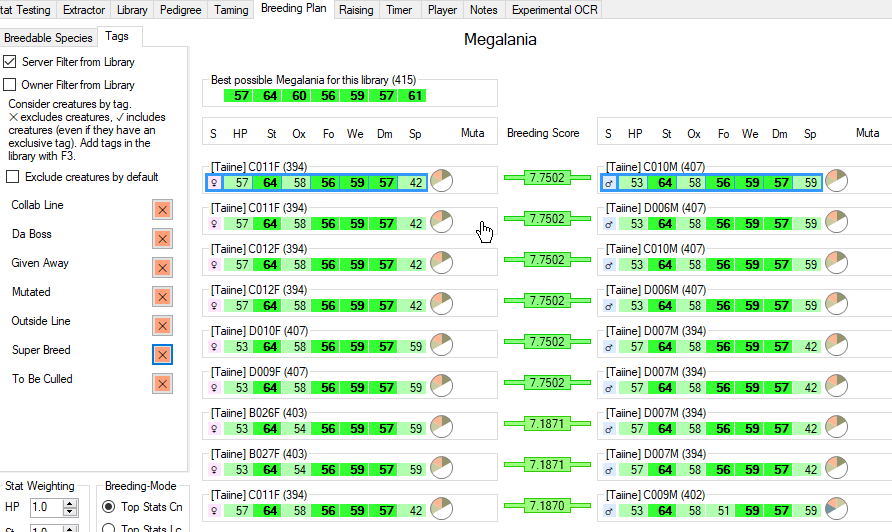Click the 7.1871 score for B026F pairing
The width and height of the screenshot is (892, 532).
[x=547, y=423]
